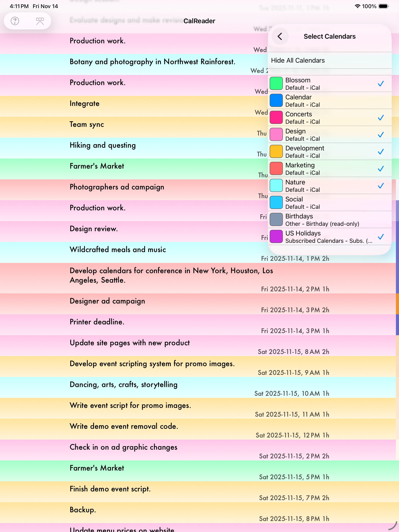Click the sky blue Social color swatch

click(x=276, y=203)
